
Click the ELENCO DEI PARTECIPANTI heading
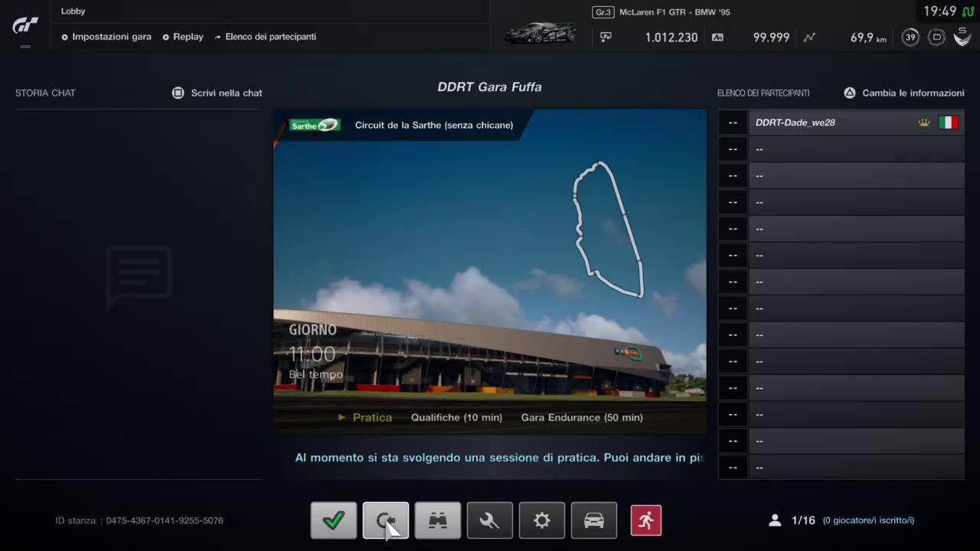[x=763, y=93]
